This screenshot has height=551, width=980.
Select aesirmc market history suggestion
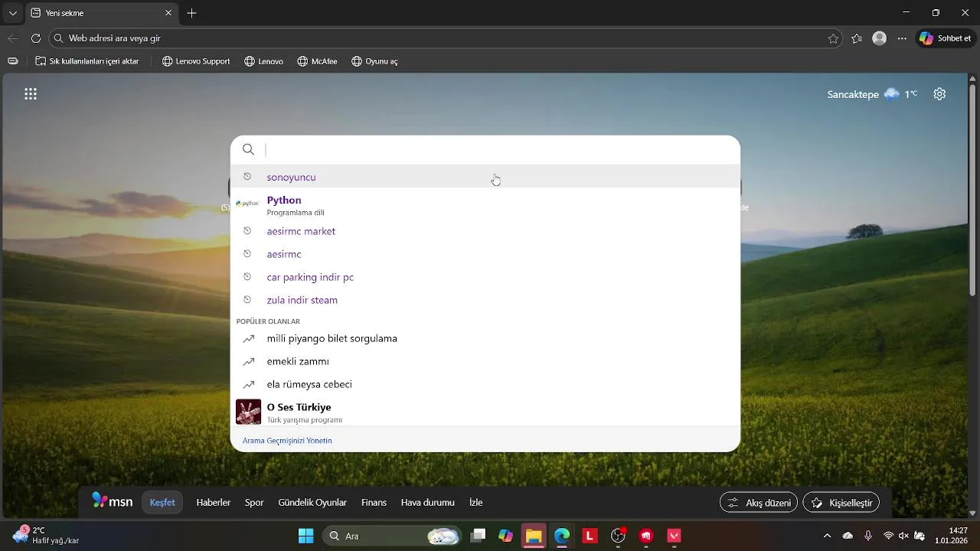pyautogui.click(x=485, y=231)
